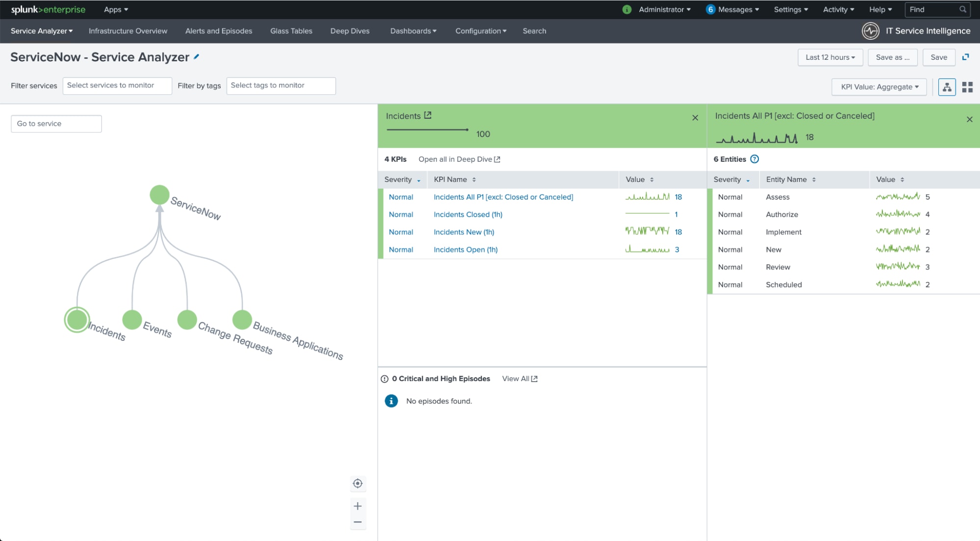980x541 pixels.
Task: Open the Configuration menu
Action: tap(481, 31)
